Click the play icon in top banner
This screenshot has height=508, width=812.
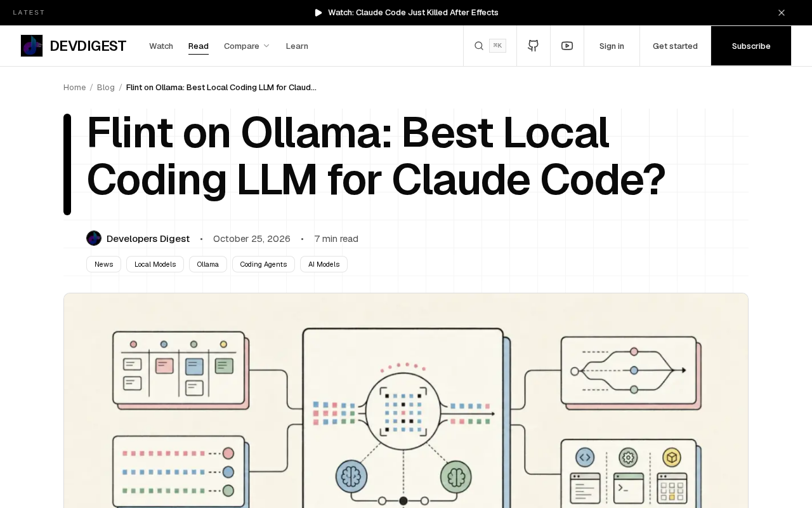pos(318,13)
